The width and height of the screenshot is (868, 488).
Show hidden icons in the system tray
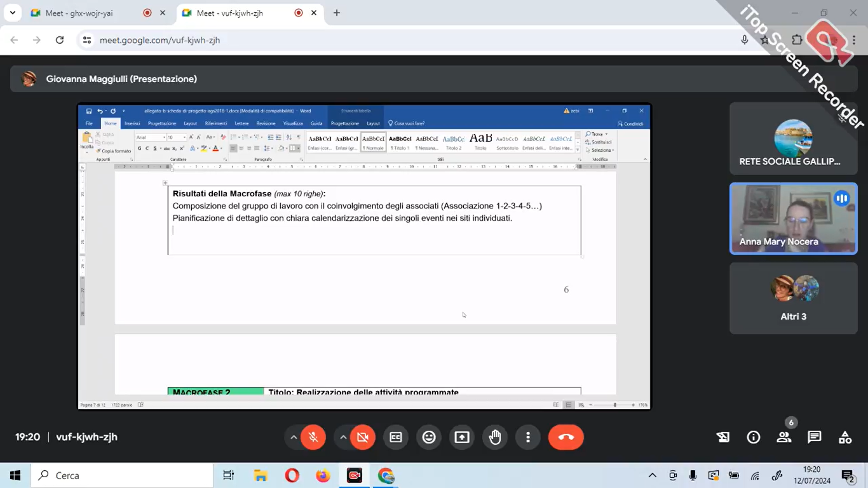(x=653, y=475)
